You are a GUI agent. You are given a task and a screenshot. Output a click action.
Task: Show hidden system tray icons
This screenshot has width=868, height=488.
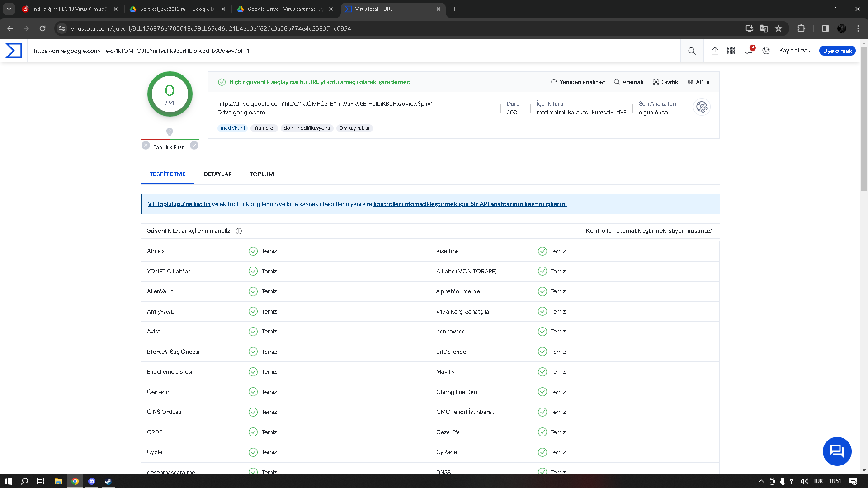(761, 481)
